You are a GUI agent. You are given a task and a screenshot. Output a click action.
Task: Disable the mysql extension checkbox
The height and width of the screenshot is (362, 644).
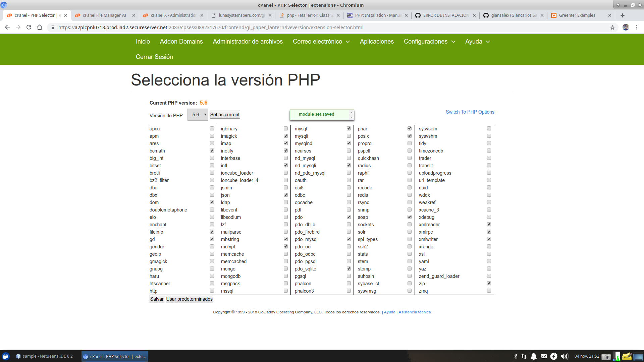point(349,128)
